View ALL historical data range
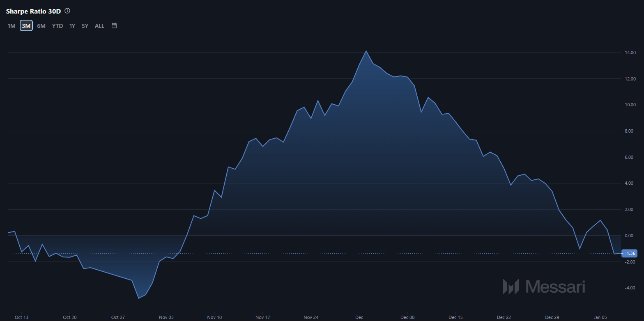Screen dimensions: 644x321 [99, 26]
